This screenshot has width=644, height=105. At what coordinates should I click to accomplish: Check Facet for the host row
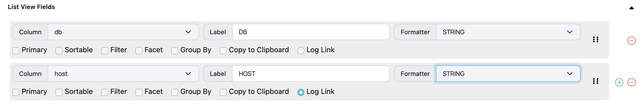pos(139,92)
